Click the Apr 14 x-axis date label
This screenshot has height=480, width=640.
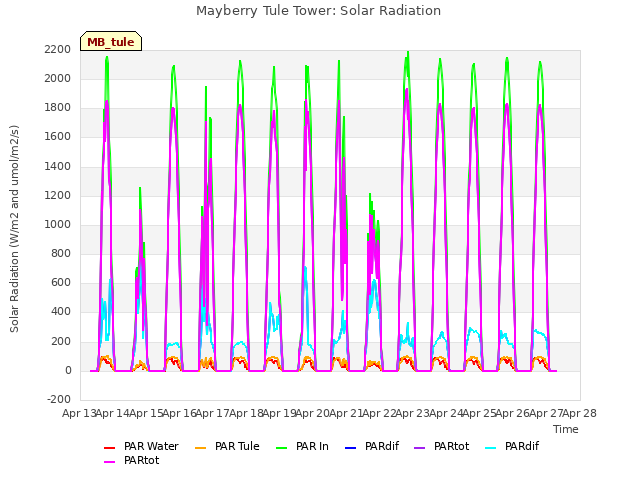click(x=112, y=413)
